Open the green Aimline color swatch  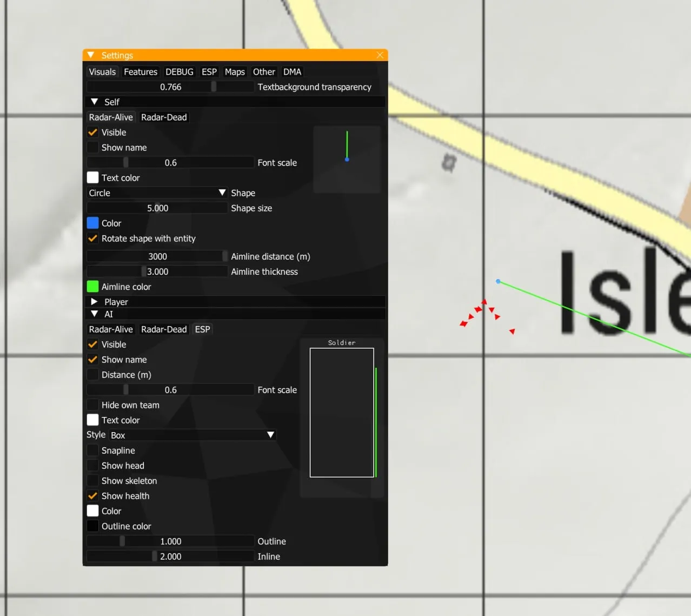[93, 287]
